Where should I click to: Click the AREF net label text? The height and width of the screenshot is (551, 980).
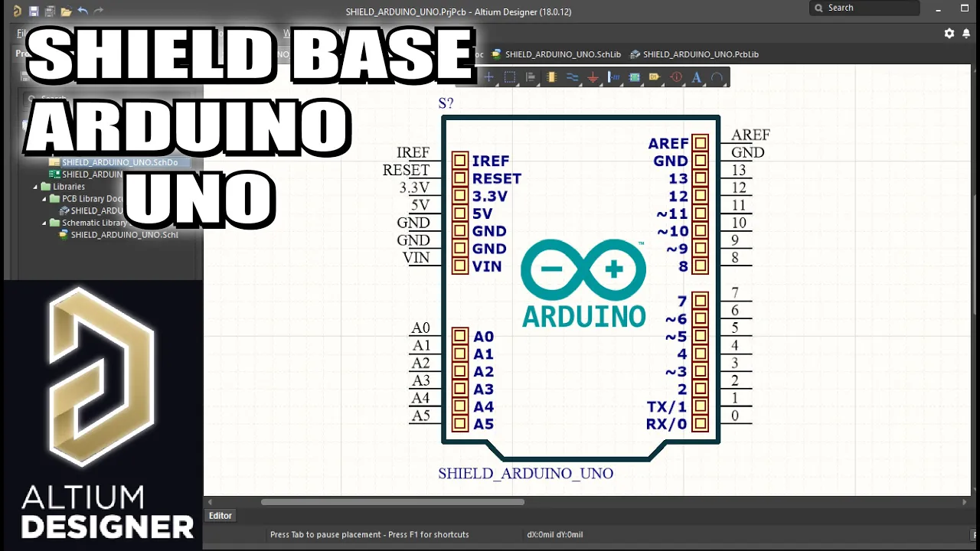tap(750, 135)
